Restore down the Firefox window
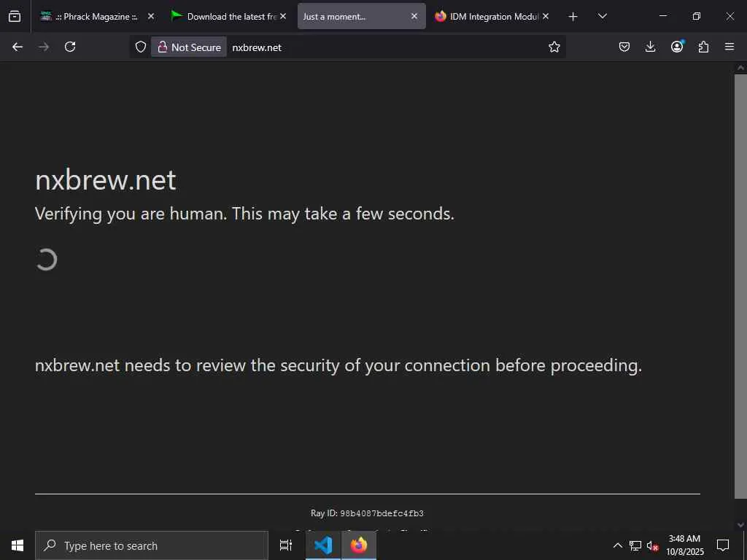 [696, 16]
